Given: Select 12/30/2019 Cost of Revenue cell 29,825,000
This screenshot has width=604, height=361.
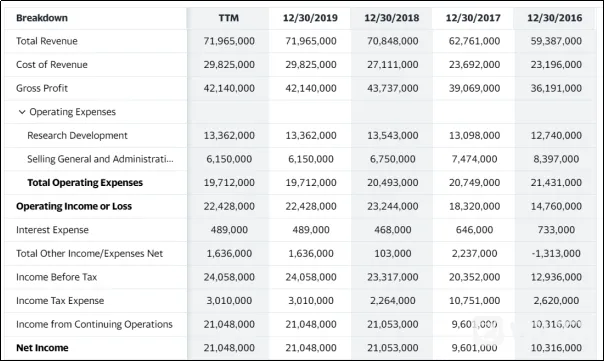Looking at the screenshot, I should coord(311,65).
